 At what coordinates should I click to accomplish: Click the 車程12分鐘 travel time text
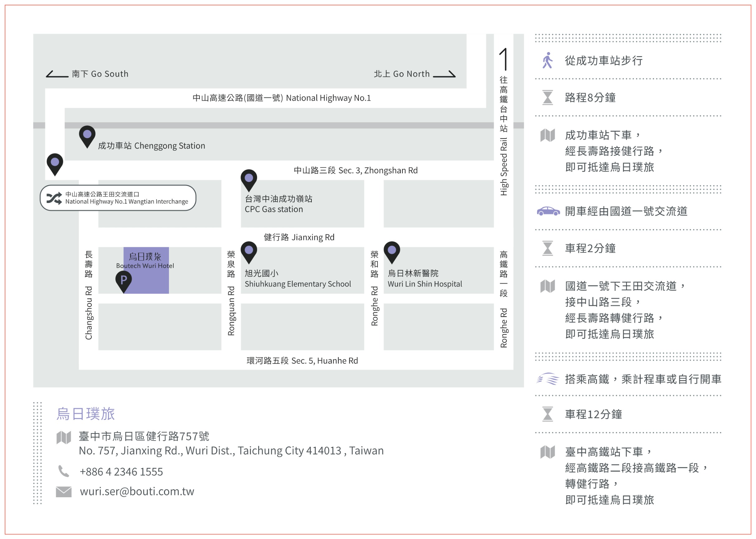(593, 414)
